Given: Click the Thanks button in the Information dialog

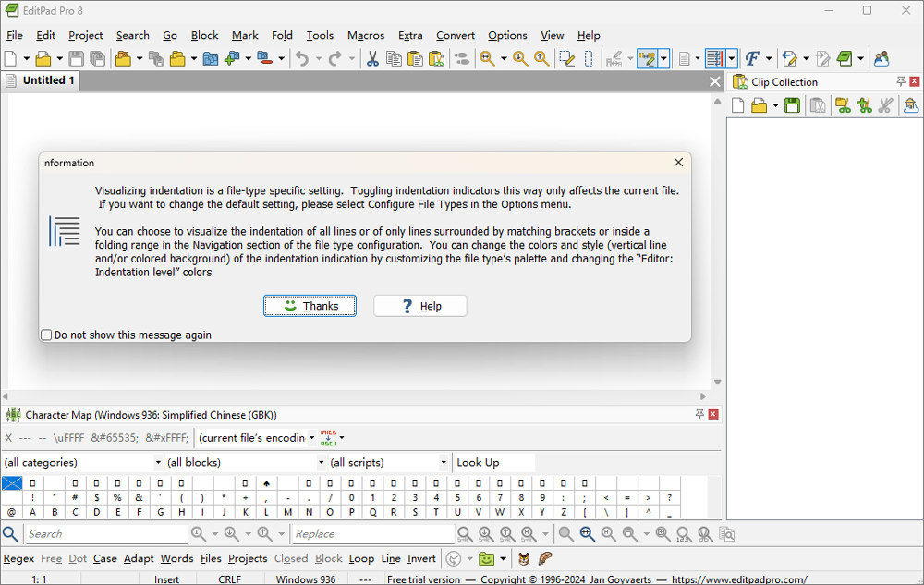Looking at the screenshot, I should 310,306.
